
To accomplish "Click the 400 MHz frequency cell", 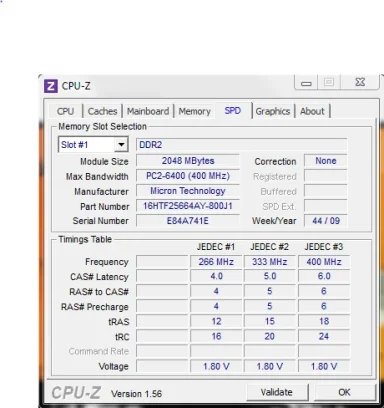I will click(324, 262).
